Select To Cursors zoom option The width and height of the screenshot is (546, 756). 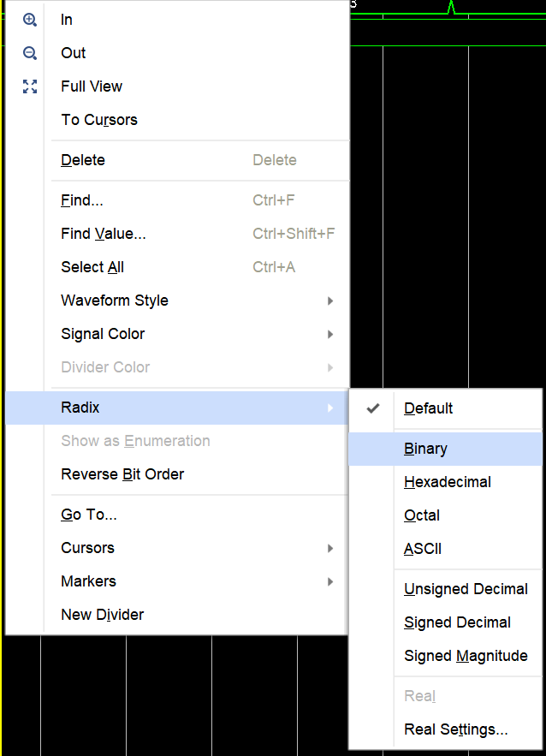coord(99,120)
